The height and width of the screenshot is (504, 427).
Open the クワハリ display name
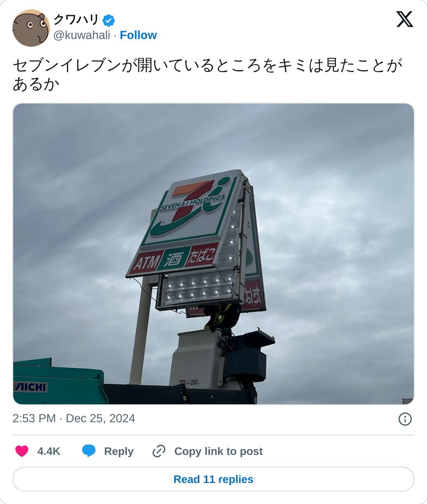click(x=76, y=20)
